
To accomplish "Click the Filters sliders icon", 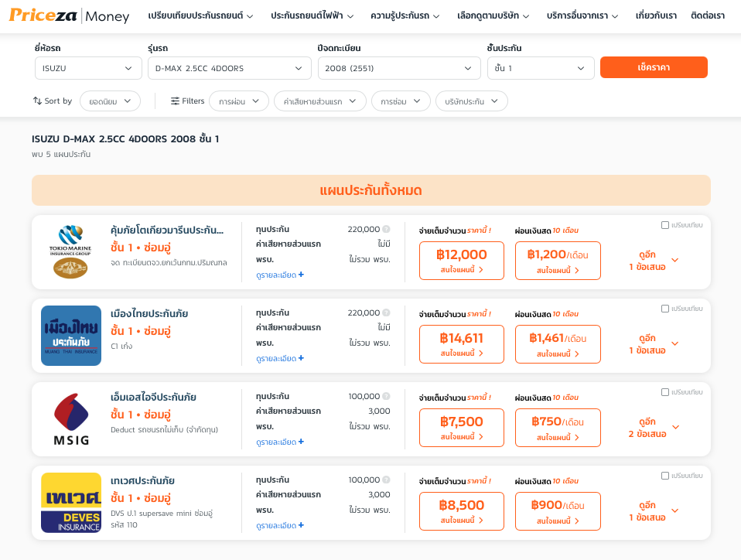I will pos(175,101).
